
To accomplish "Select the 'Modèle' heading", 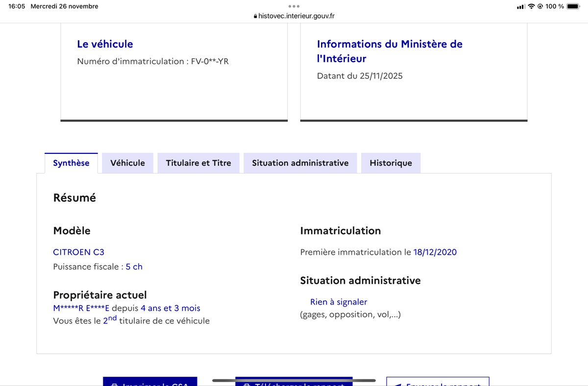I will coord(72,231).
